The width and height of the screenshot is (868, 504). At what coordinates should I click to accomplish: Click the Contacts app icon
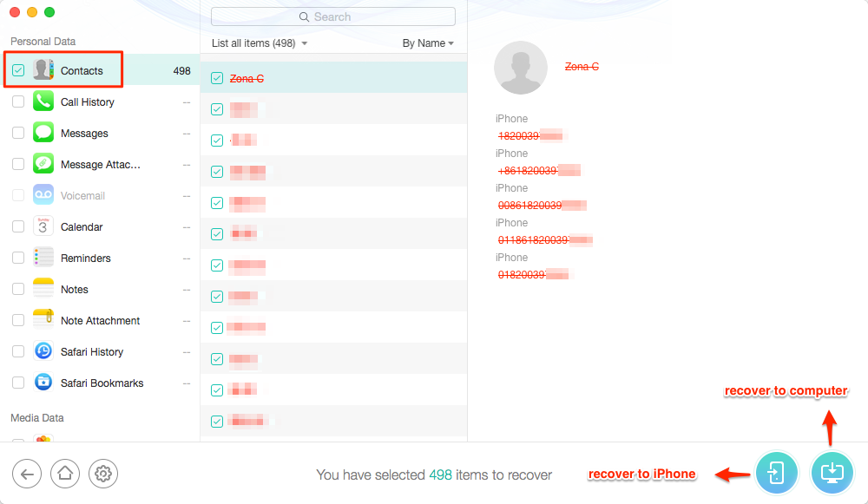pyautogui.click(x=43, y=70)
